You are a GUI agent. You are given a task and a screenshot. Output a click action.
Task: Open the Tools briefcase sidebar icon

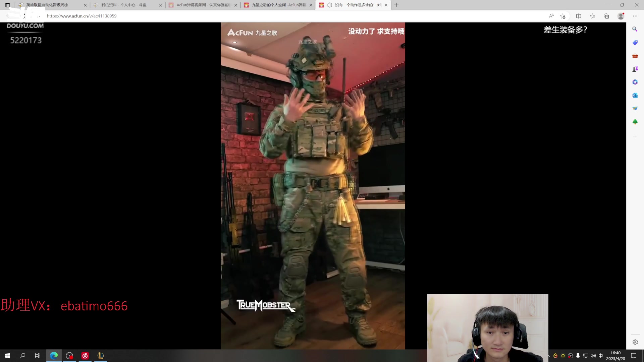635,56
